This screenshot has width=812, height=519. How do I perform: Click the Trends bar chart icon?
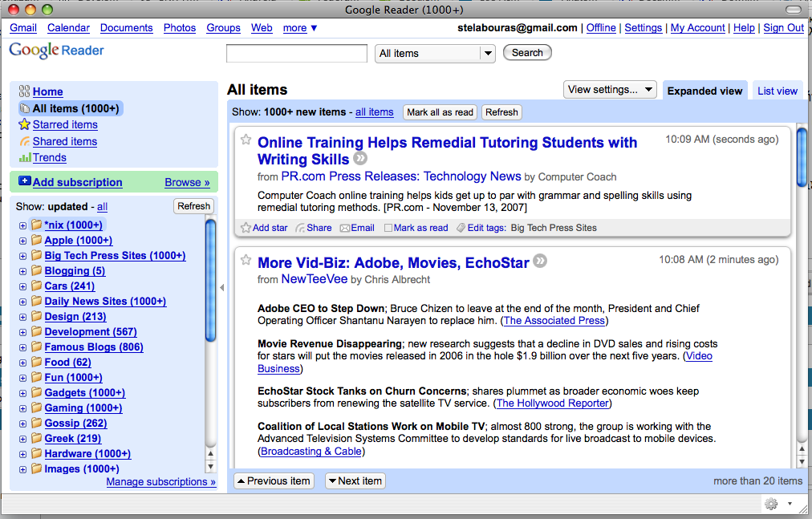(x=25, y=157)
